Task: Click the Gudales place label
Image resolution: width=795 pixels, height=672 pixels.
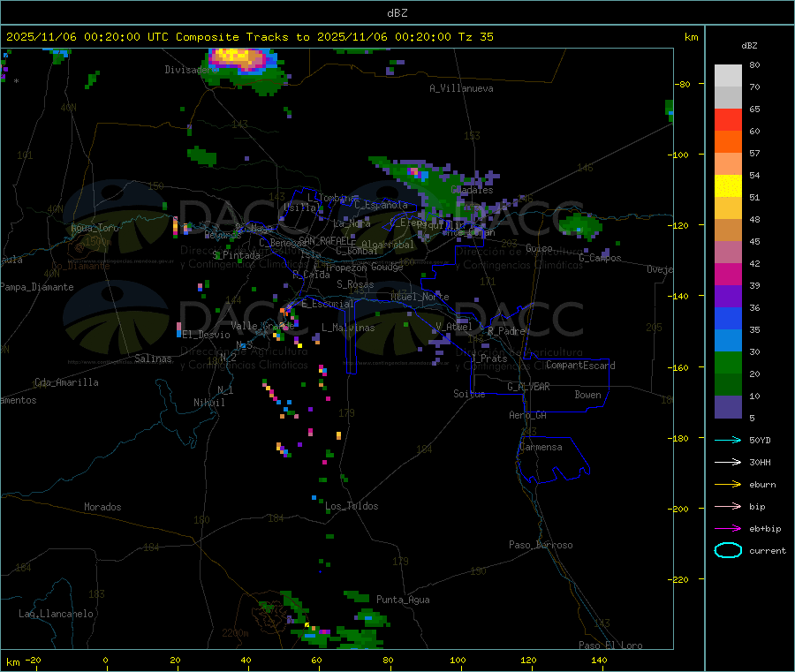Action: point(472,190)
